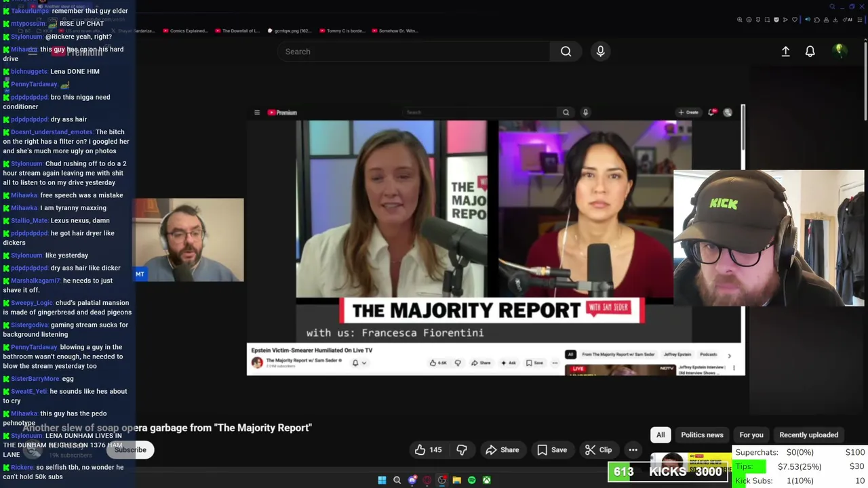The height and width of the screenshot is (488, 868).
Task: Open Spotify from the taskbar
Action: coord(471,480)
